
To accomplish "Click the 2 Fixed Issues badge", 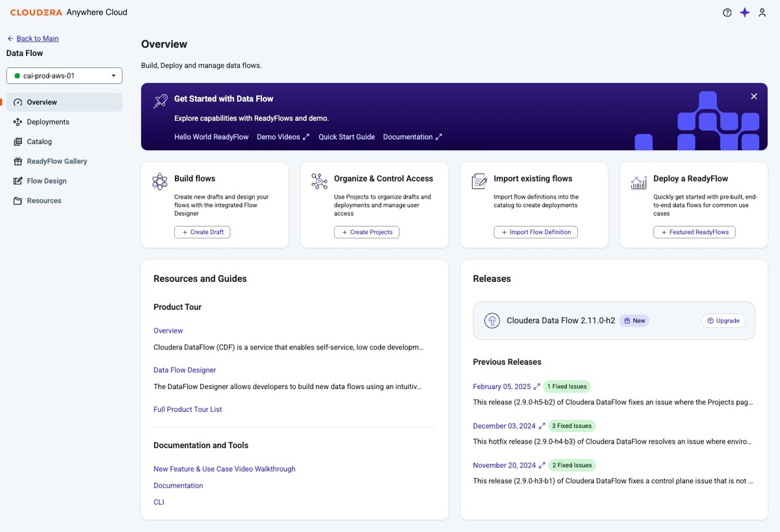I will [572, 465].
